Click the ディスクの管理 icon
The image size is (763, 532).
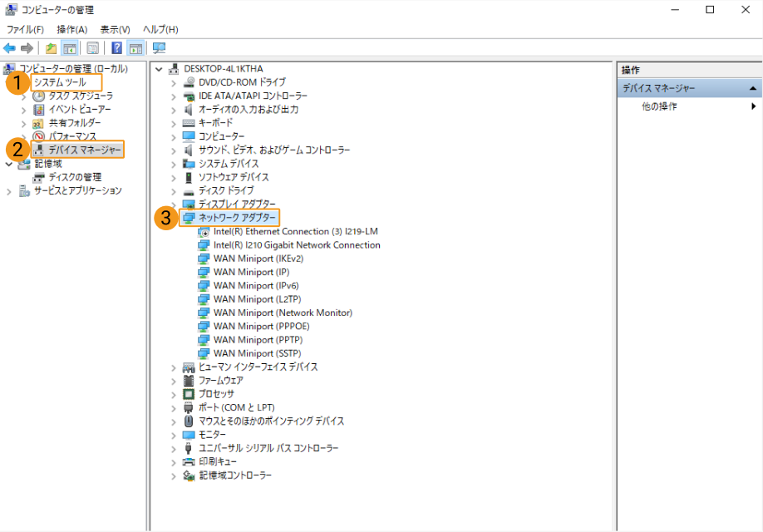[x=38, y=178]
